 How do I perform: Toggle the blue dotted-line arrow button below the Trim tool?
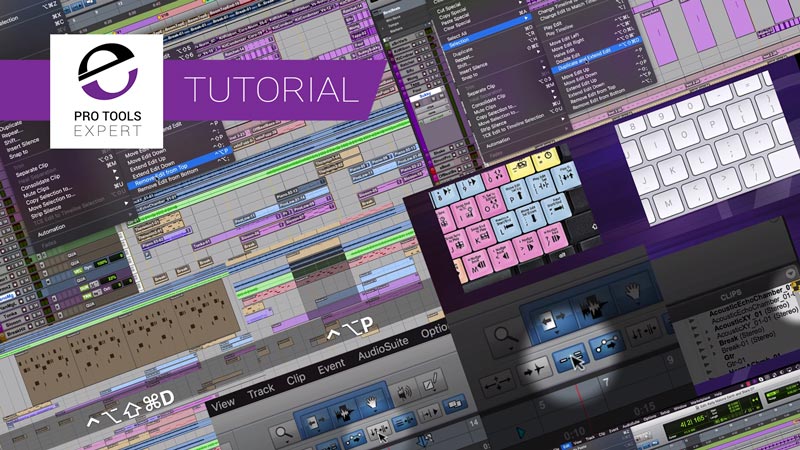[x=353, y=440]
